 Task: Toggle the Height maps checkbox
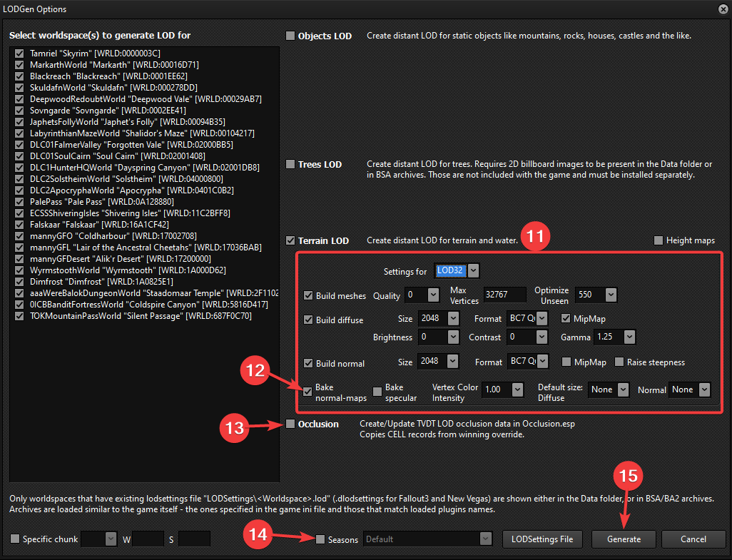coord(659,240)
